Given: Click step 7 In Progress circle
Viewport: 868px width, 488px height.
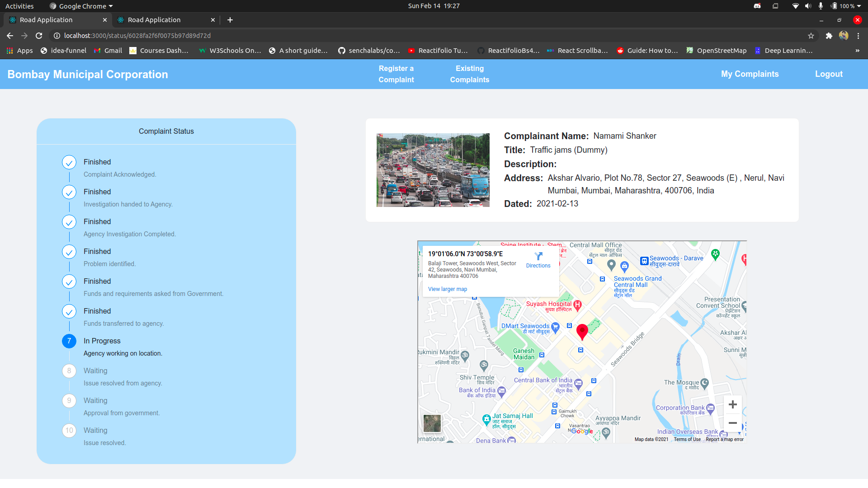Looking at the screenshot, I should [69, 341].
